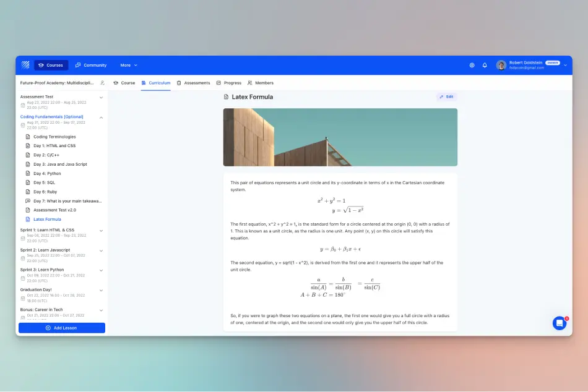Image resolution: width=588 pixels, height=392 pixels.
Task: Click the document icon beside Day 6: Ruby
Action: click(28, 192)
